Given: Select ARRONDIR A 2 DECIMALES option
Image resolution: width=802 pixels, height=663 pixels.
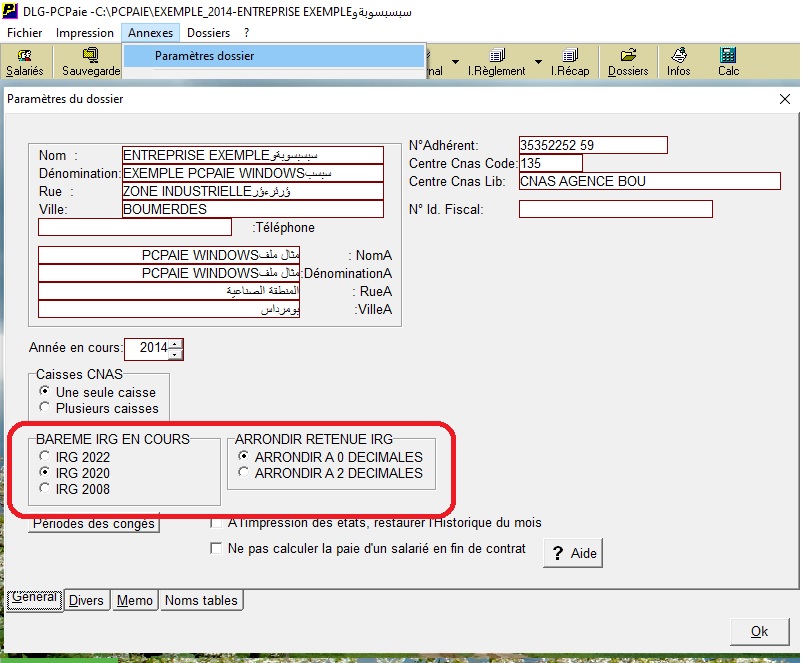Looking at the screenshot, I should [243, 473].
